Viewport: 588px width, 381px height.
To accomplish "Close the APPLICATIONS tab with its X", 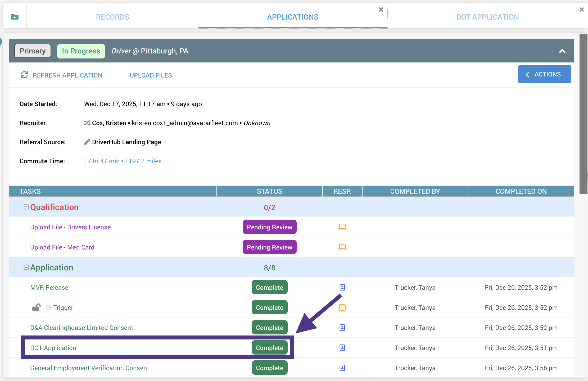I will tap(381, 10).
